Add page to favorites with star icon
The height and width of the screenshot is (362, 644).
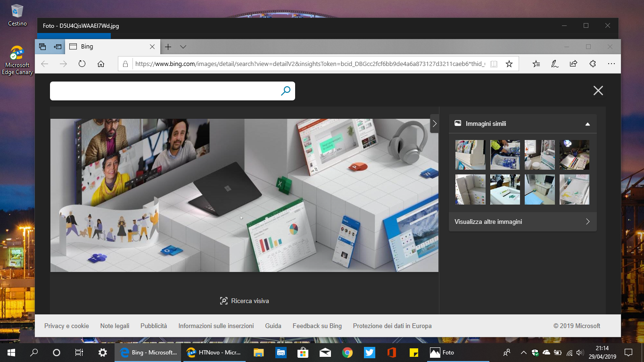click(509, 64)
